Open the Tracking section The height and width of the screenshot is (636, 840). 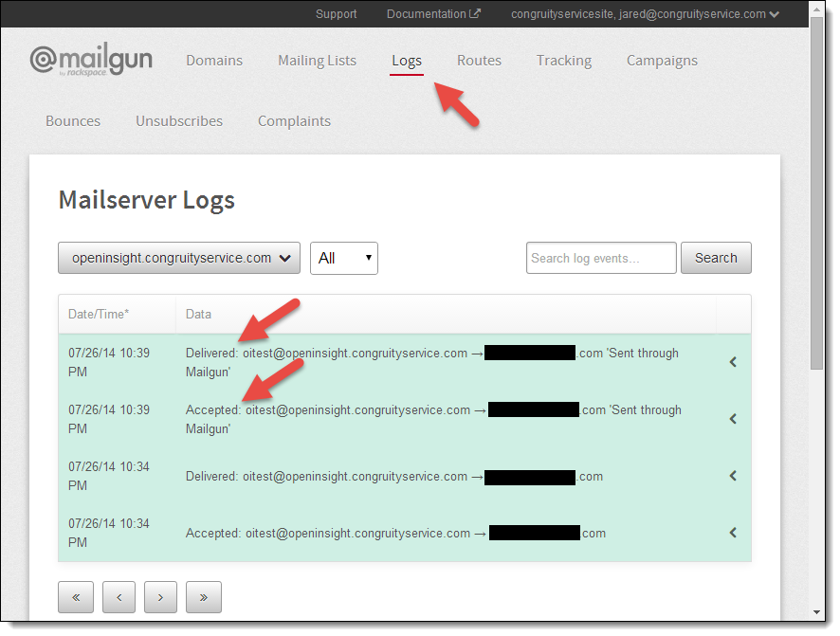click(563, 60)
